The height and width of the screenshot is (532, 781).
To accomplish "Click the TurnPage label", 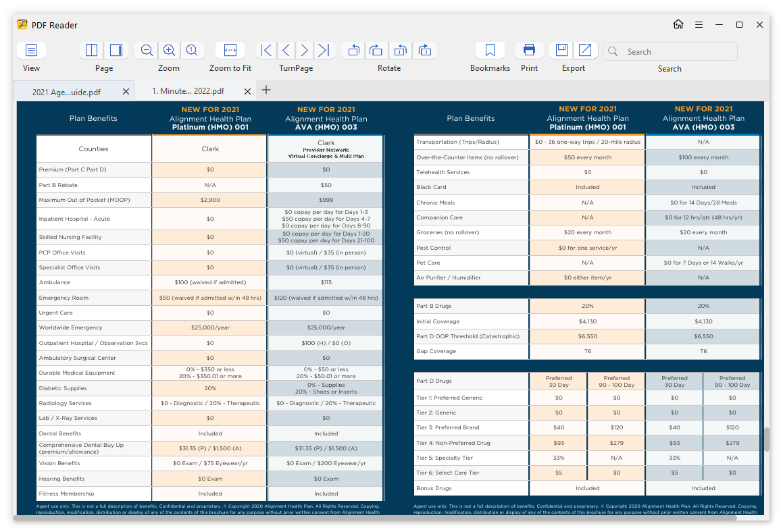I will pyautogui.click(x=296, y=68).
